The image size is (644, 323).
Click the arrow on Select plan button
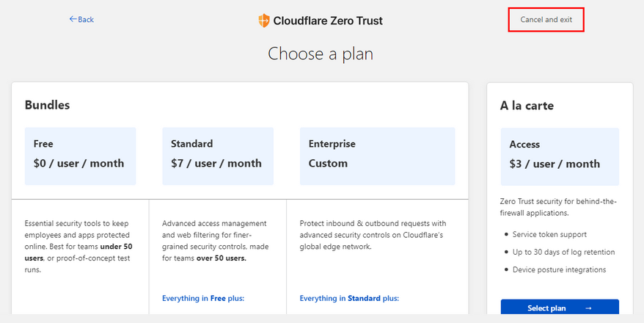click(x=588, y=308)
